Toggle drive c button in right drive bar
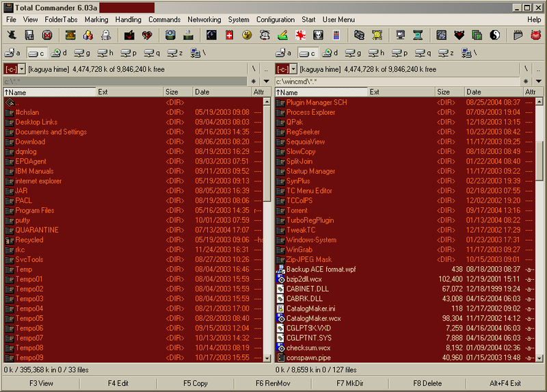This screenshot has width=547, height=392. (308, 53)
